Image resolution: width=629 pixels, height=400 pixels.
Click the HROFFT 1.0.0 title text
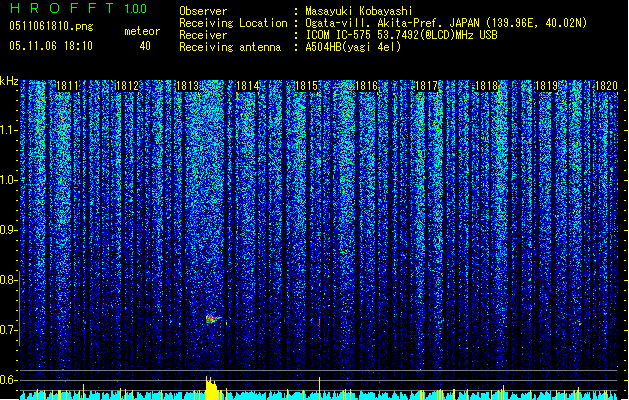pos(79,8)
